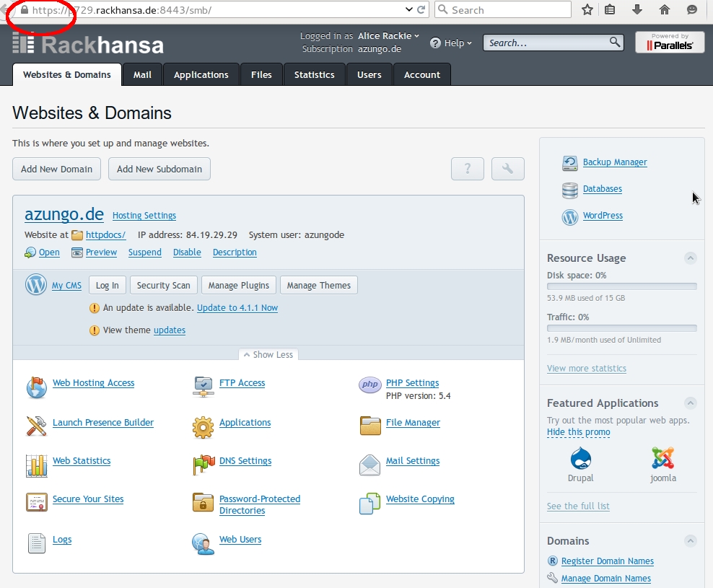Click the View more statistics link
The width and height of the screenshot is (713, 588).
tap(587, 369)
